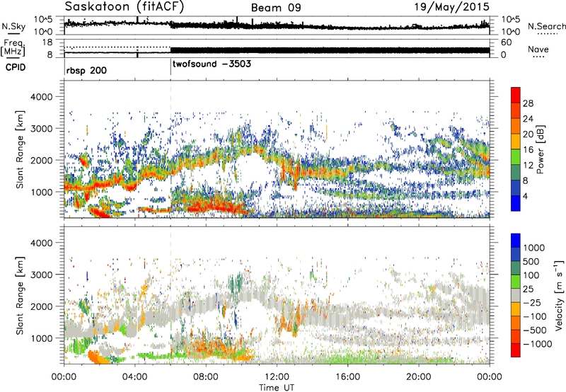Click 'Slant Range [km]' label of power panel
The image size is (566, 392).
tap(20, 149)
